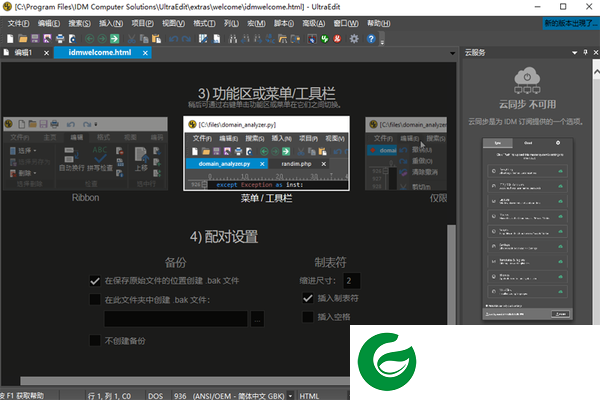Pin the 云服务 panel
This screenshot has height=400, width=600.
click(x=585, y=52)
